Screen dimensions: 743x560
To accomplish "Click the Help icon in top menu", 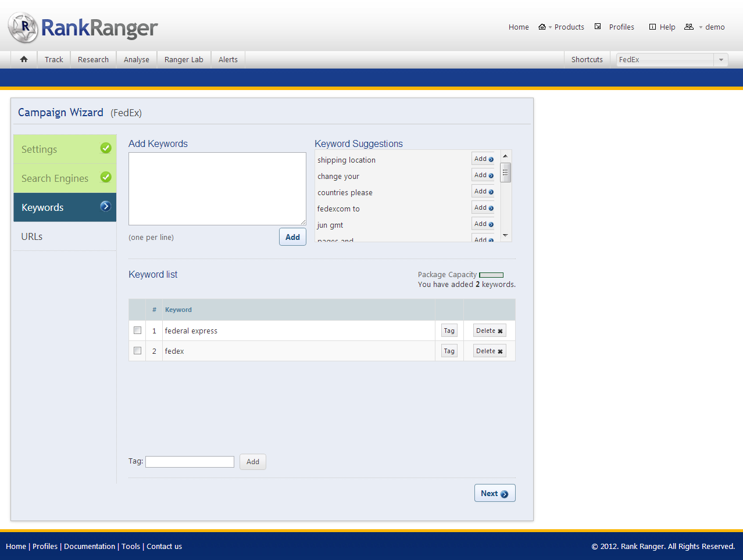I will (x=652, y=27).
